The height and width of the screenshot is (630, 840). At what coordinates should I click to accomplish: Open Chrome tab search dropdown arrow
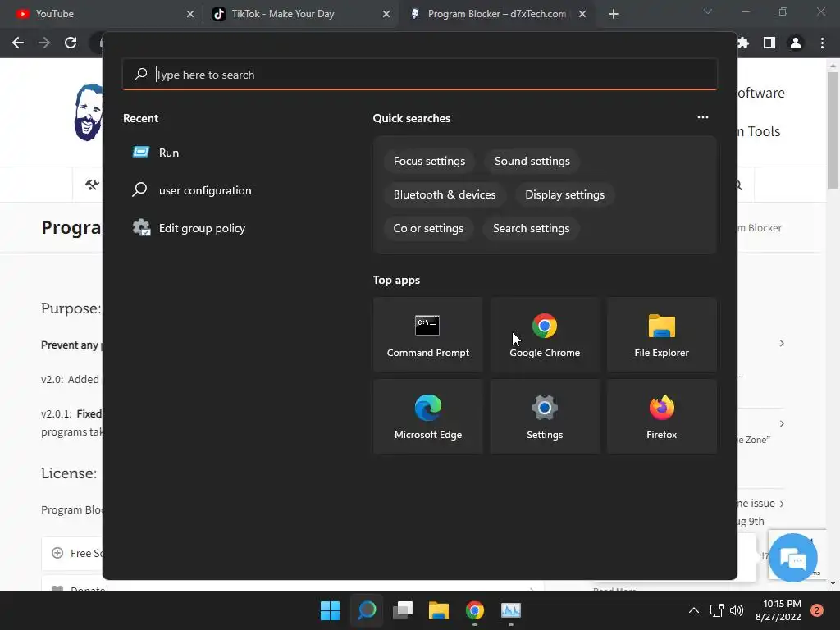pyautogui.click(x=708, y=11)
